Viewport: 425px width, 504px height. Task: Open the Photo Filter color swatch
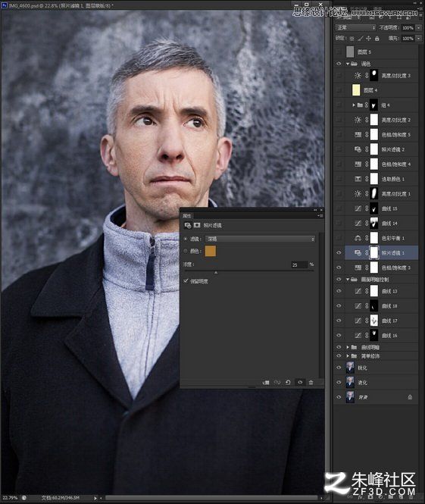(x=211, y=251)
